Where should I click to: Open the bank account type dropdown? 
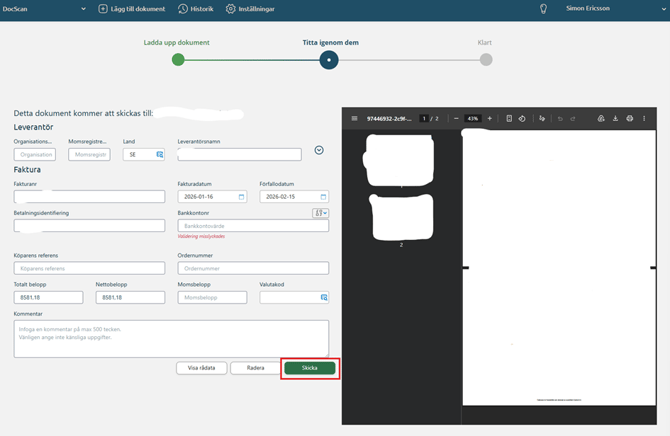320,213
